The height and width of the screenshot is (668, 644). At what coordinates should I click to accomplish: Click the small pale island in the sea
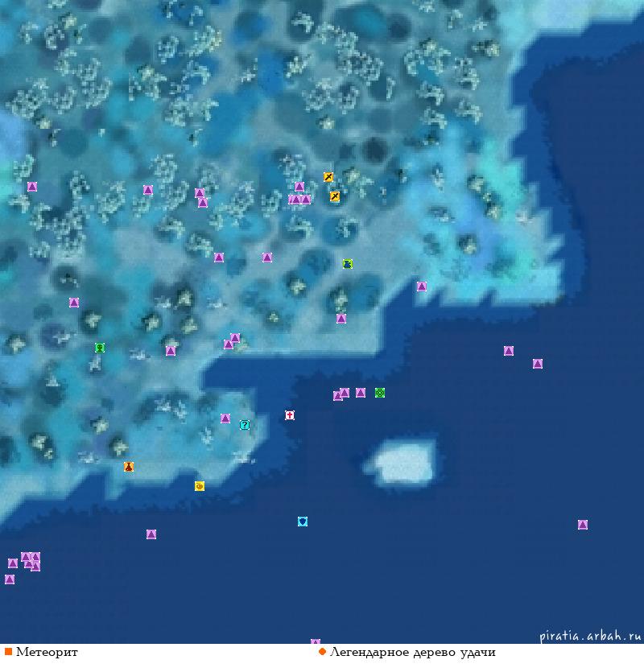[404, 462]
